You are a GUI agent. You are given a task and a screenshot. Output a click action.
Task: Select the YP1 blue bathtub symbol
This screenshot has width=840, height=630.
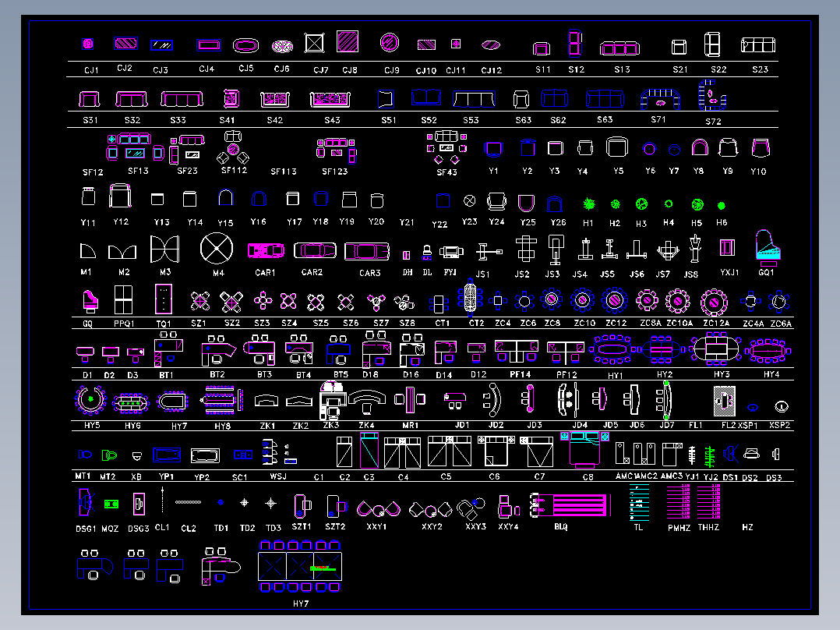(167, 455)
